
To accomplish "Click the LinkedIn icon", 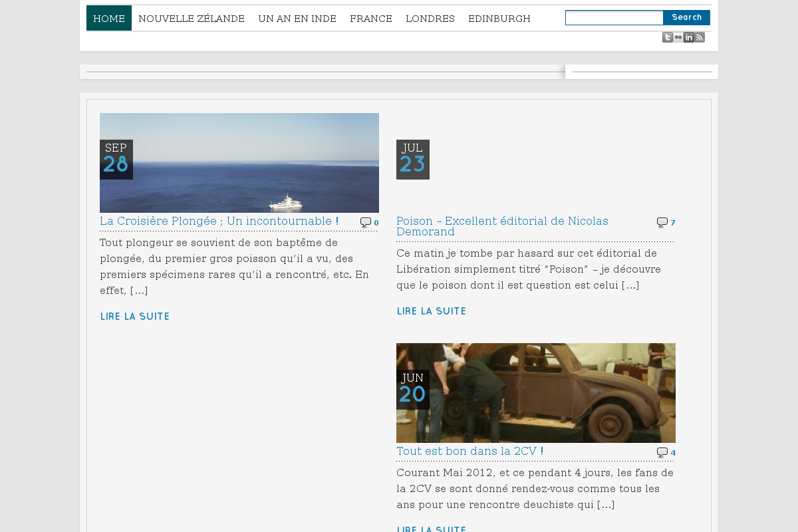I will click(x=689, y=37).
